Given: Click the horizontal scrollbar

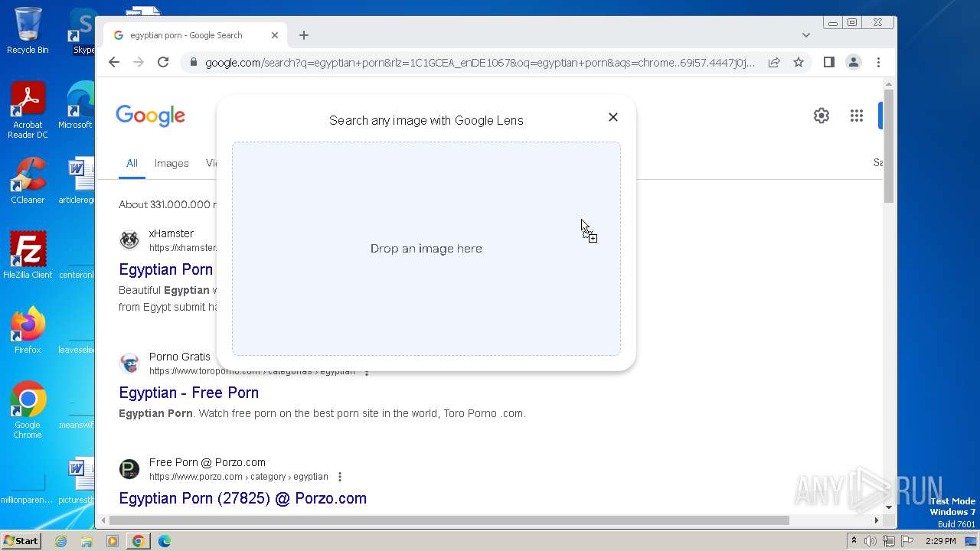Looking at the screenshot, I should click(x=450, y=520).
